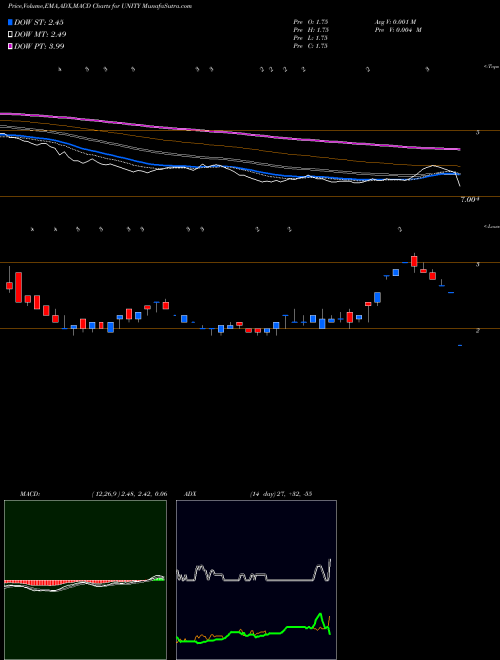Click the white DOW MT legend swatch
500x660 pixels.
tap(10, 35)
